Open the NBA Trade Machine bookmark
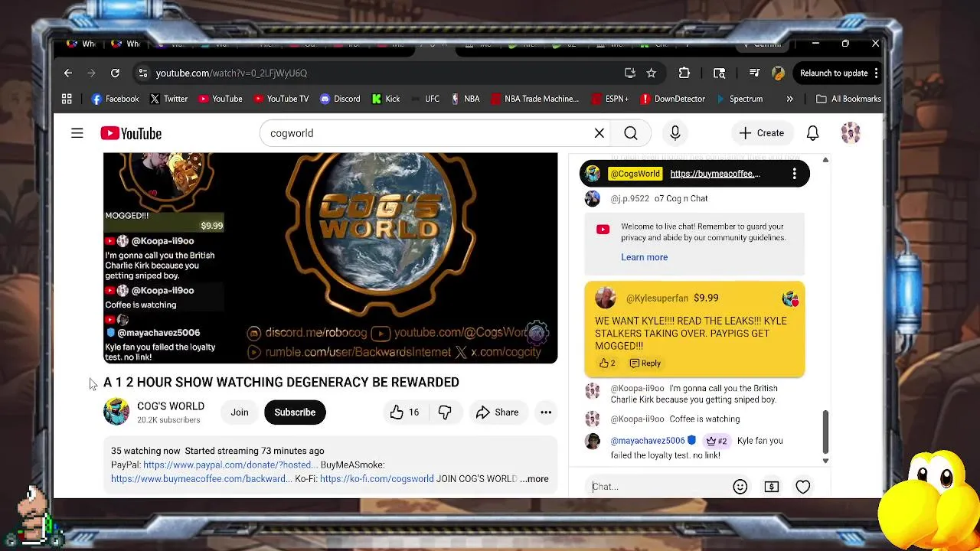 point(534,99)
